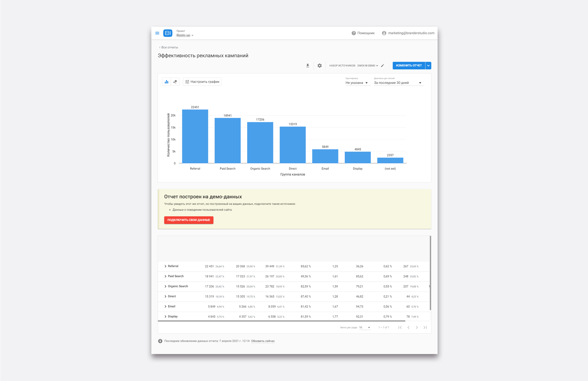Click the ИЗМЕНИТЬ ОТЧЕТ button
The width and height of the screenshot is (588, 381).
pyautogui.click(x=409, y=66)
